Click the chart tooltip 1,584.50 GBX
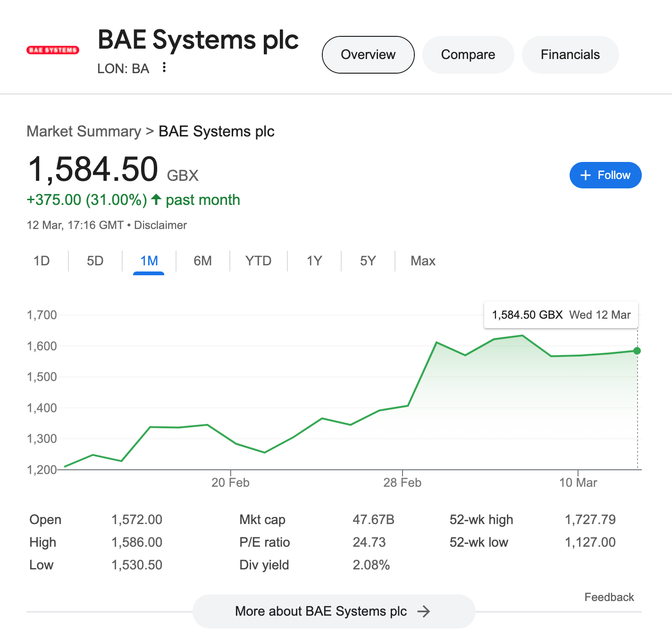672x644 pixels. pos(561,315)
